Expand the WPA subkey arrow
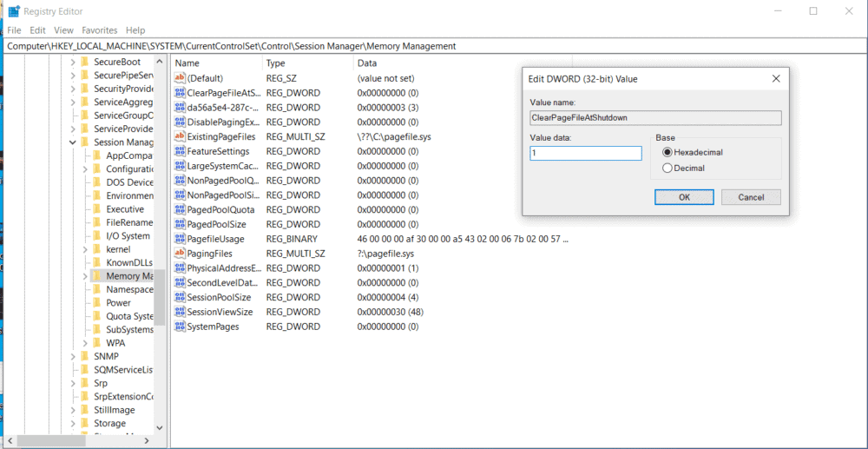 [x=85, y=343]
